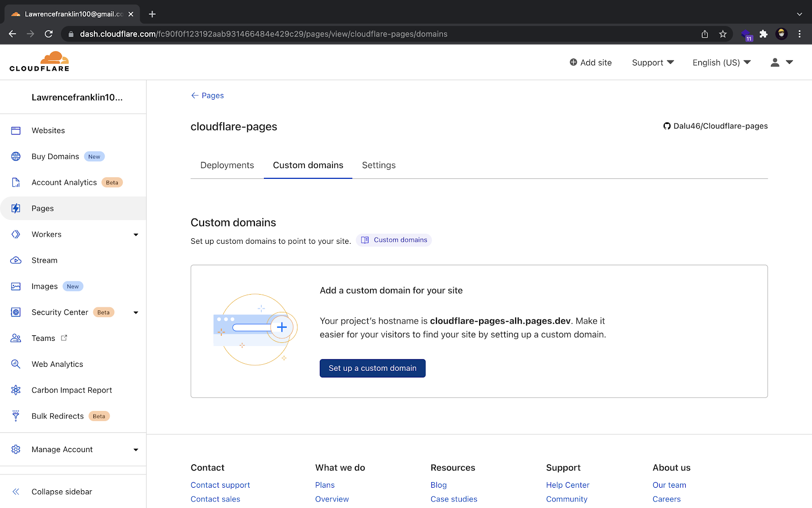Open the Chrome extensions puzzle icon

point(763,34)
